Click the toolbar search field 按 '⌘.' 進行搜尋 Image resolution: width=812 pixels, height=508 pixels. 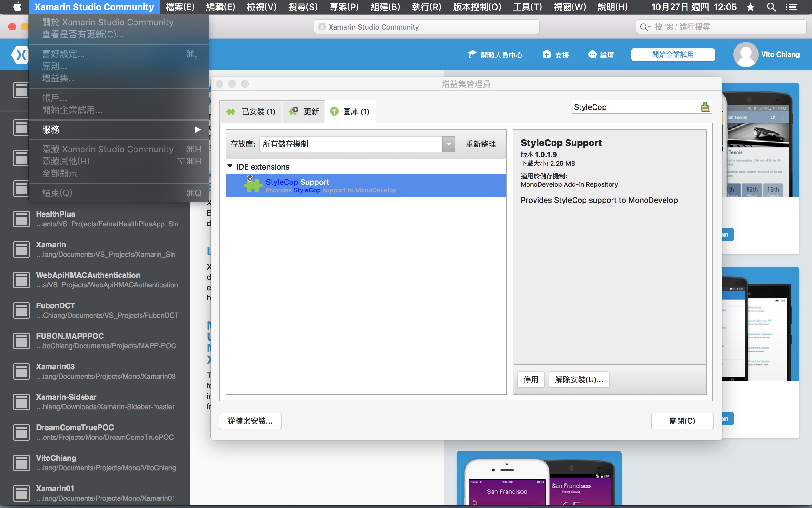721,27
